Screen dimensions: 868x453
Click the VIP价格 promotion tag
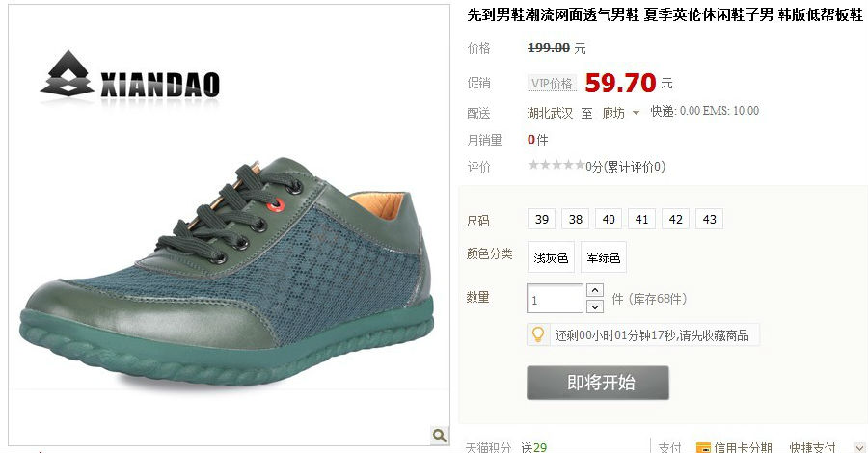tap(552, 83)
